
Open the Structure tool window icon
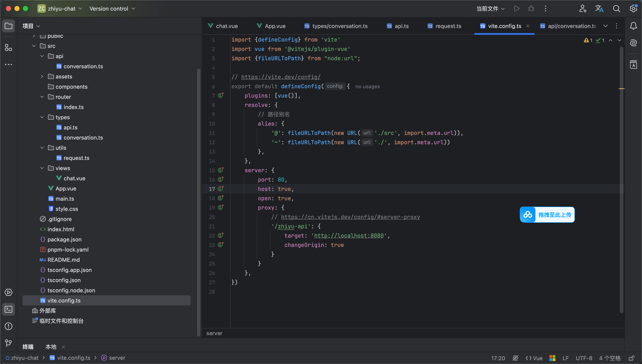(8, 48)
